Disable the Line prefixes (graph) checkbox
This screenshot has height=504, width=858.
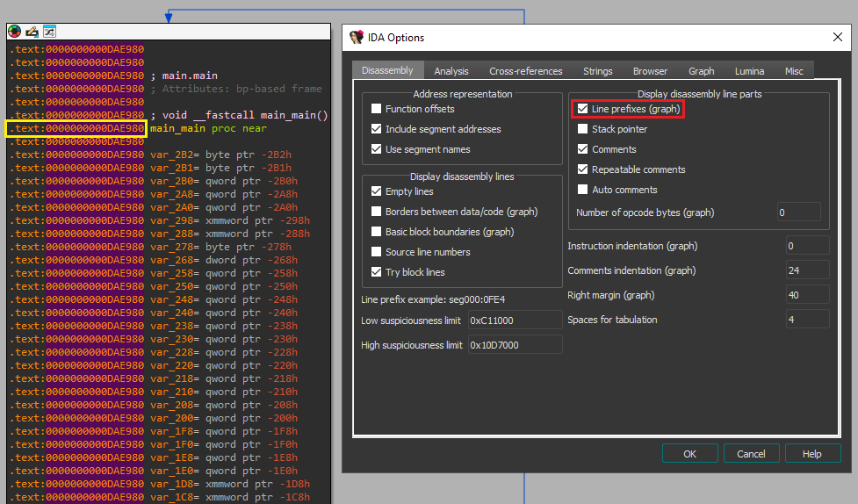(583, 109)
